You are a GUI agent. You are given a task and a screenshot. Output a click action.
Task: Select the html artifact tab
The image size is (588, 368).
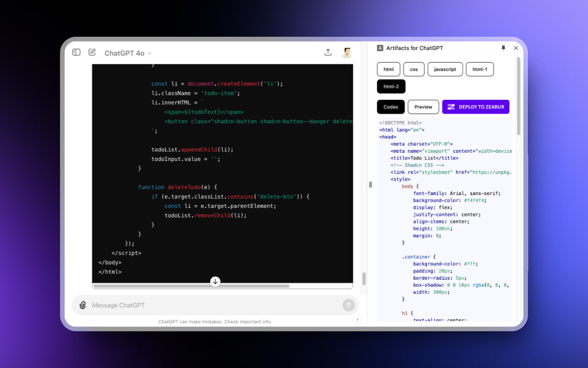(x=389, y=69)
